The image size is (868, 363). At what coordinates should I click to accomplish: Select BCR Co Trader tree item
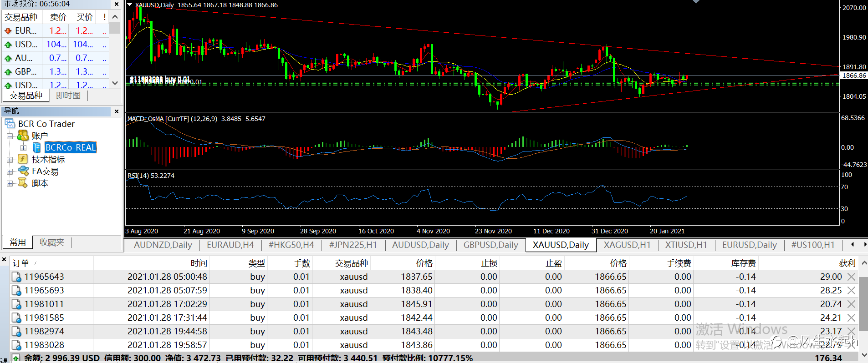[x=46, y=124]
